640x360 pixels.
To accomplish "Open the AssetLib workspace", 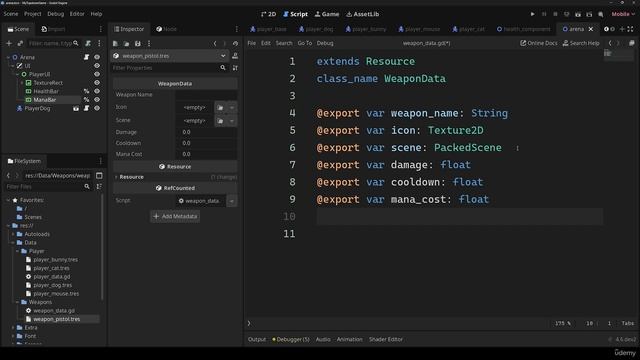I will pyautogui.click(x=362, y=14).
